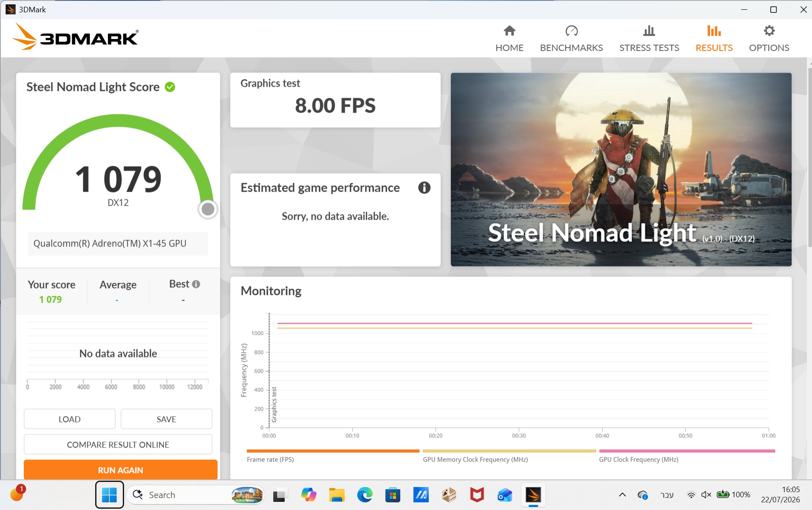The height and width of the screenshot is (510, 812).
Task: Open McAfee from the taskbar
Action: [x=477, y=495]
